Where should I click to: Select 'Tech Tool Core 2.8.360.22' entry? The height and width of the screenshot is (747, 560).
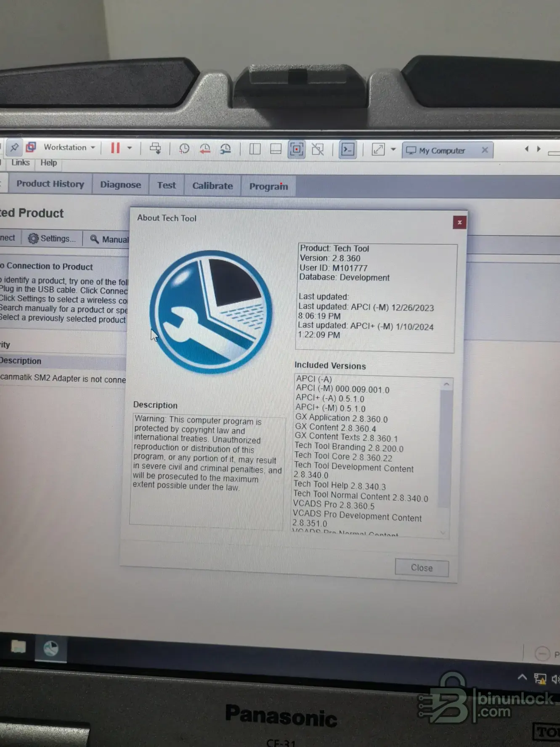343,457
